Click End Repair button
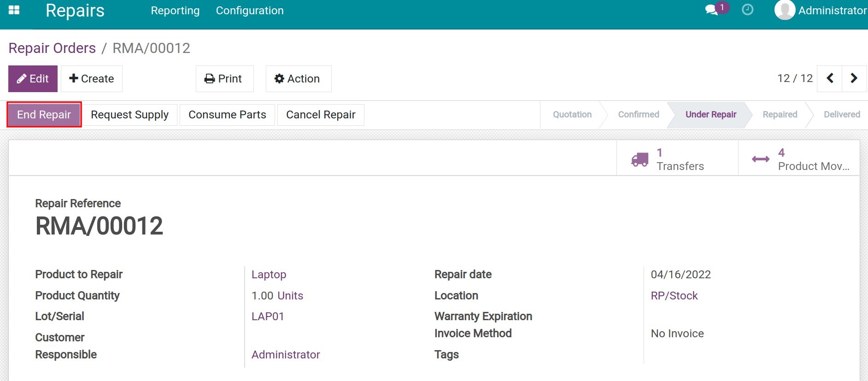The image size is (868, 381). 44,115
